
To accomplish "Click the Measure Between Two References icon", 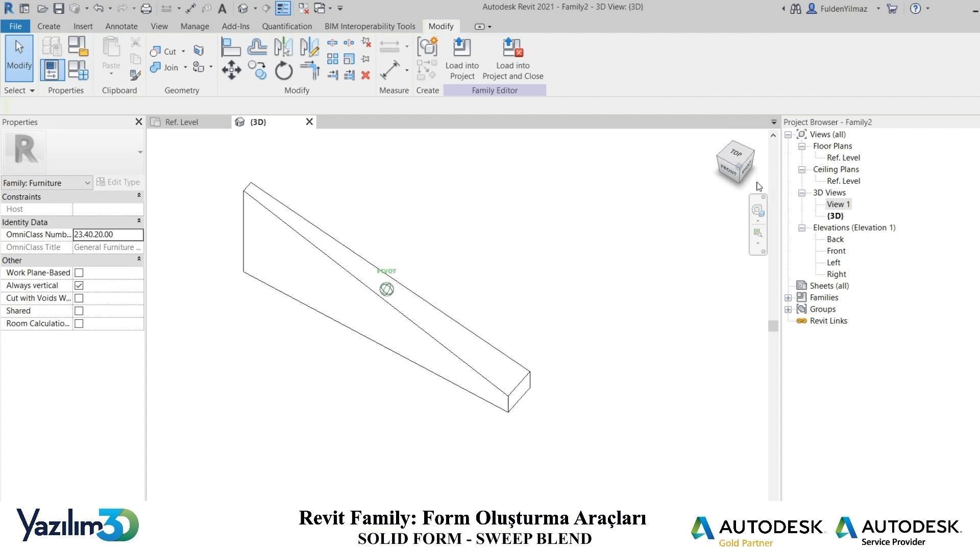I will (389, 46).
